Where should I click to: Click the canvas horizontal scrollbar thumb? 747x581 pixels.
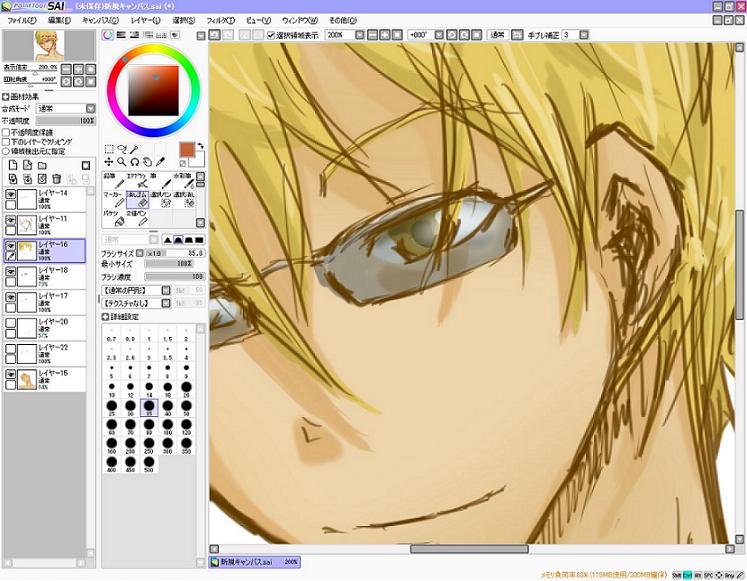[x=469, y=549]
